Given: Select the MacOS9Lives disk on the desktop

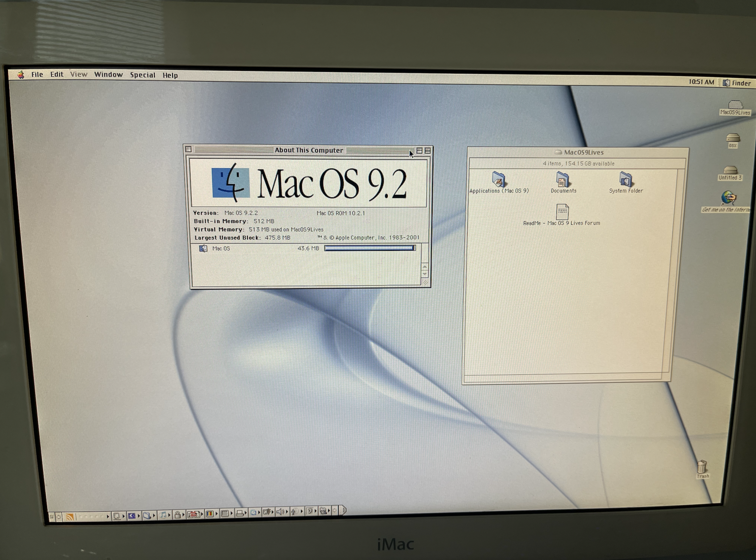Looking at the screenshot, I should pos(735,107).
